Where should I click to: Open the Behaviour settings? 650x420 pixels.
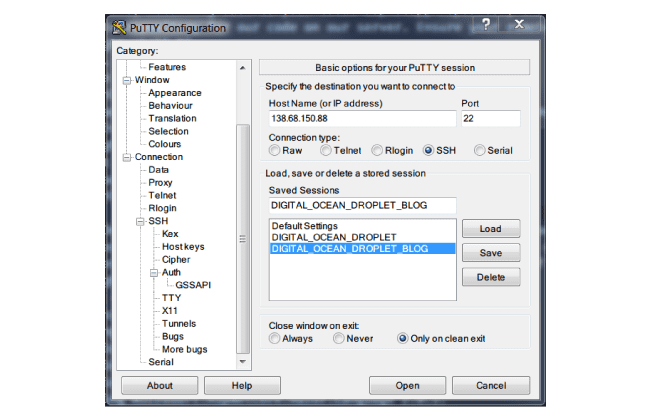[170, 106]
